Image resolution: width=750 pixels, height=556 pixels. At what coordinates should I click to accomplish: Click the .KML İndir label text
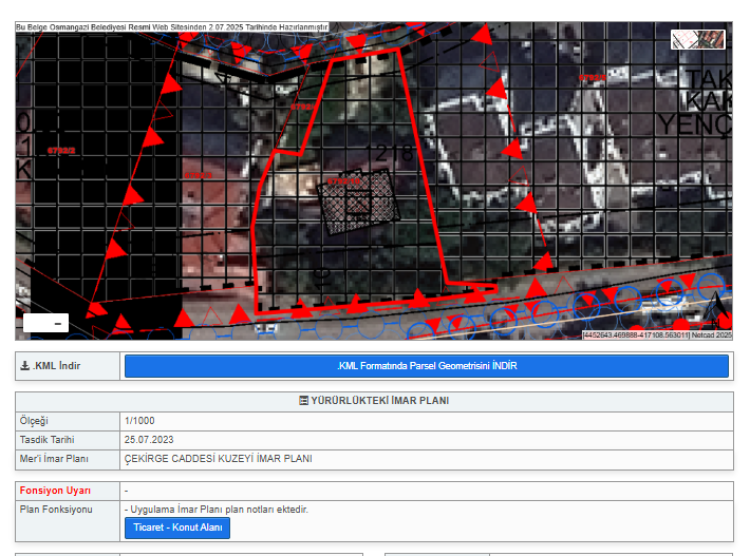point(56,366)
